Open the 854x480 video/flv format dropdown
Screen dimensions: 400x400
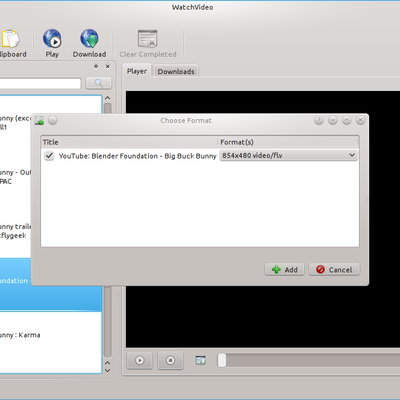(x=289, y=155)
